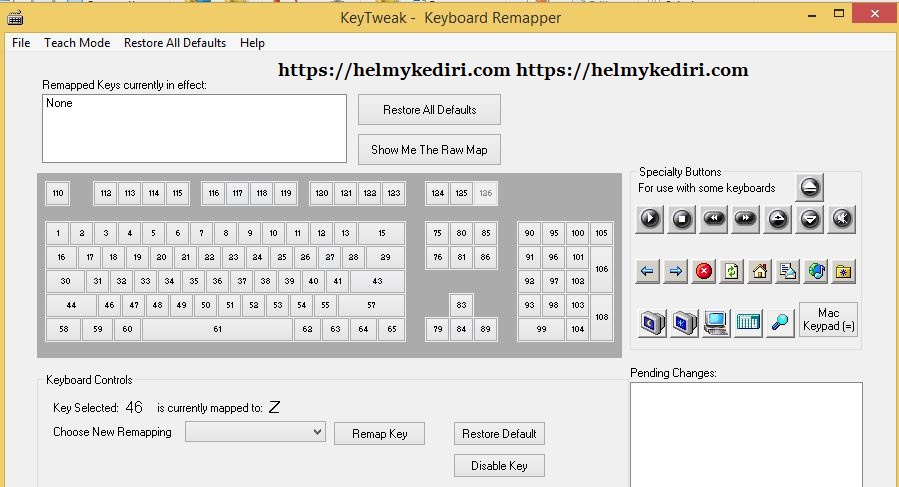Click the Calculator specialty button
Image resolution: width=899 pixels, height=487 pixels.
[x=748, y=322]
